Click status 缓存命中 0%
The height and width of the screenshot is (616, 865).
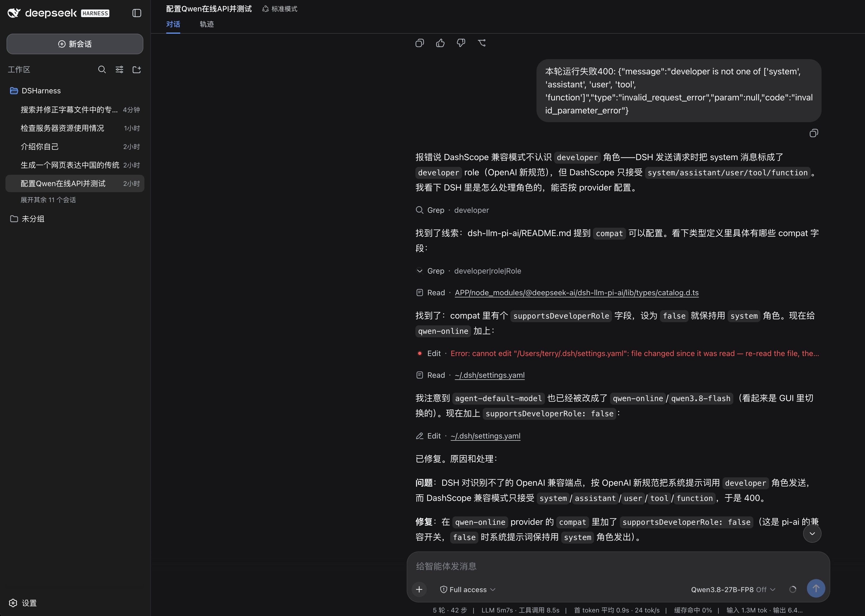(693, 610)
